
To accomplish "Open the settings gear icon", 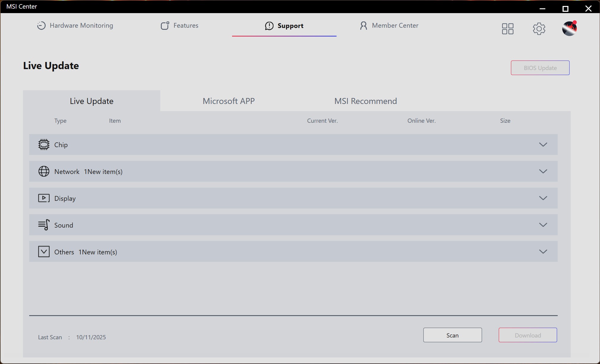I will (x=539, y=29).
